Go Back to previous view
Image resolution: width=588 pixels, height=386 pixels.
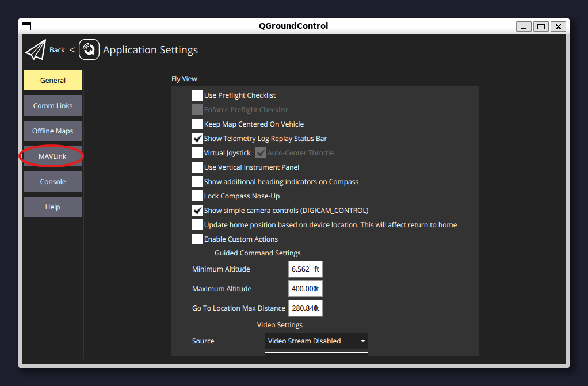click(x=57, y=50)
